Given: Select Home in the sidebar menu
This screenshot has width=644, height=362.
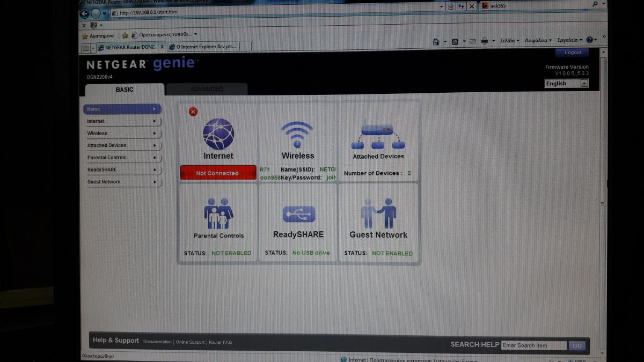Looking at the screenshot, I should 122,109.
